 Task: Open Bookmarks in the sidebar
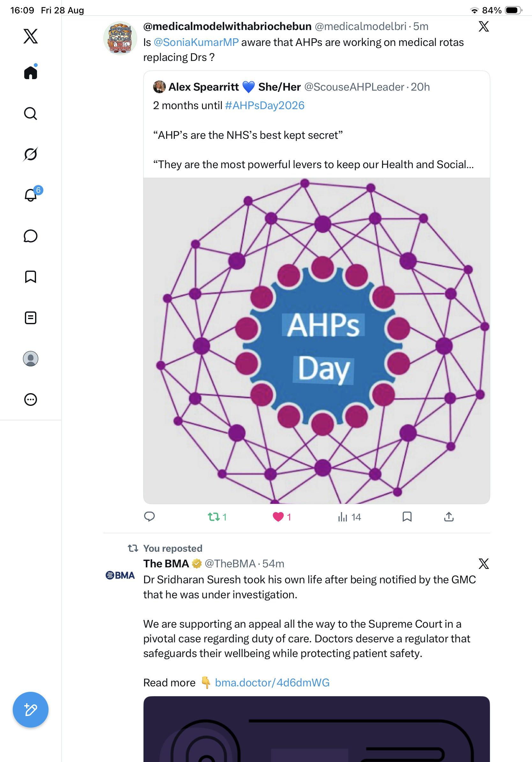click(31, 277)
